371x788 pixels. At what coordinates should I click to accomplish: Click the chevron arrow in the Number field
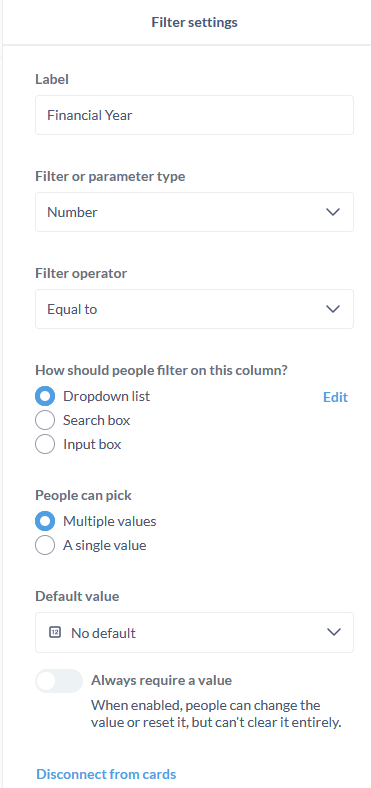[x=333, y=212]
